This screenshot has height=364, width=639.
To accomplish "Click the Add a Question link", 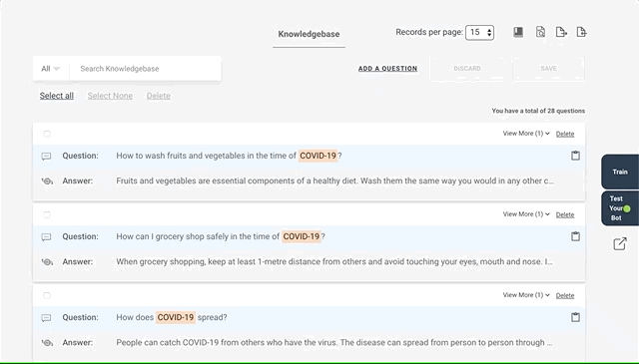I will [x=387, y=69].
